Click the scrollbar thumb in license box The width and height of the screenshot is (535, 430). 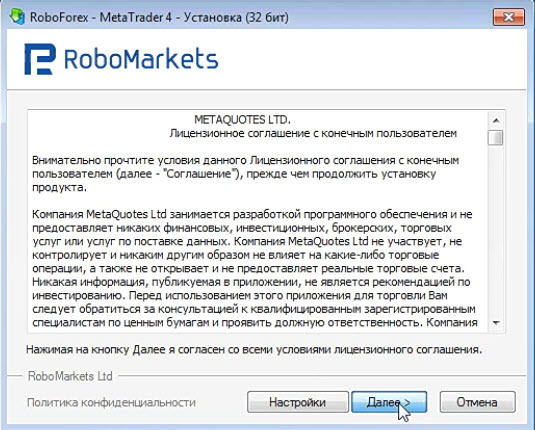point(495,138)
